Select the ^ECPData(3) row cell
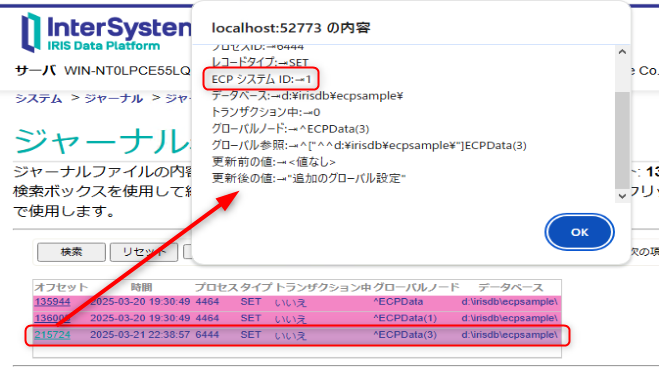The width and height of the screenshot is (659, 367). point(405,335)
